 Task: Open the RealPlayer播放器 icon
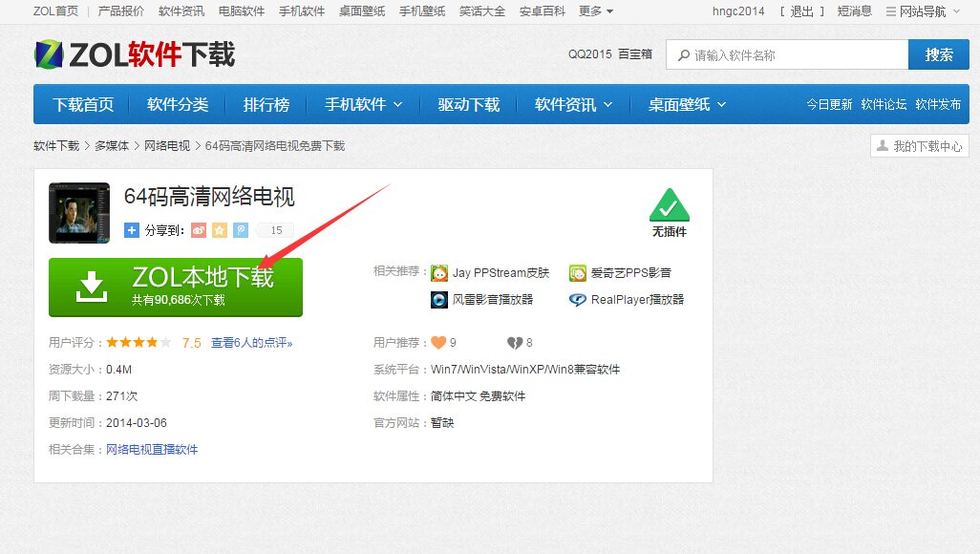(x=577, y=299)
